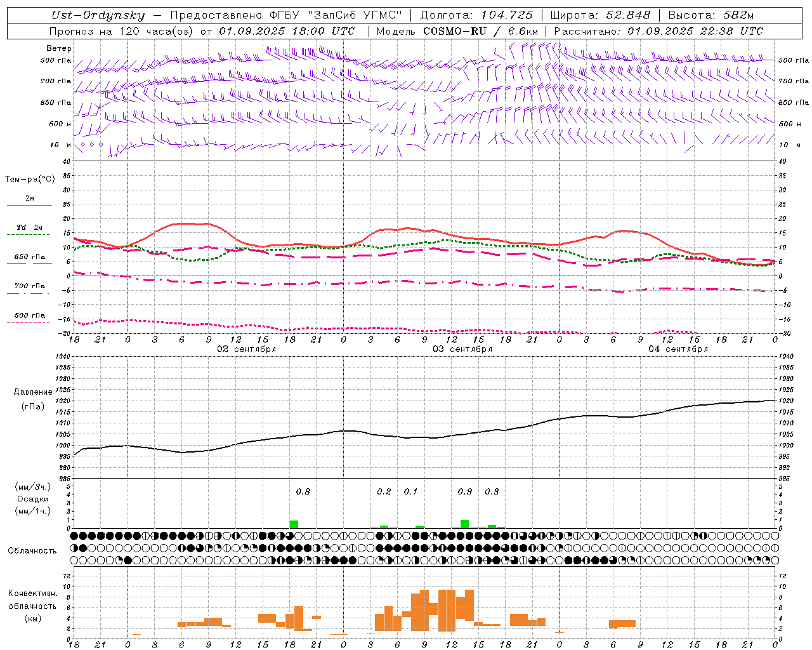This screenshot has width=812, height=650.
Task: Click the Тем-ра(°C) axis label
Action: [x=30, y=180]
